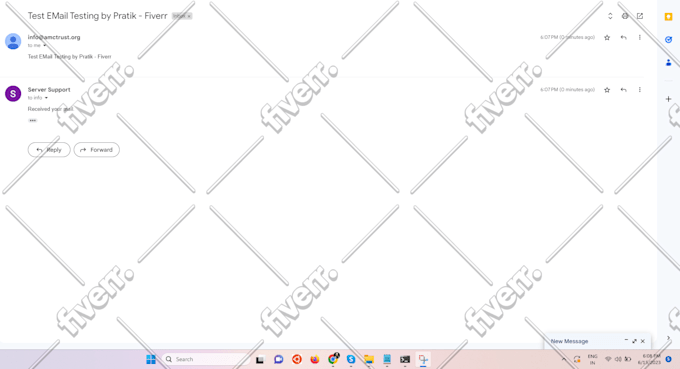Reply to the Server Support message using the arrow icon
The width and height of the screenshot is (680, 369).
(623, 90)
